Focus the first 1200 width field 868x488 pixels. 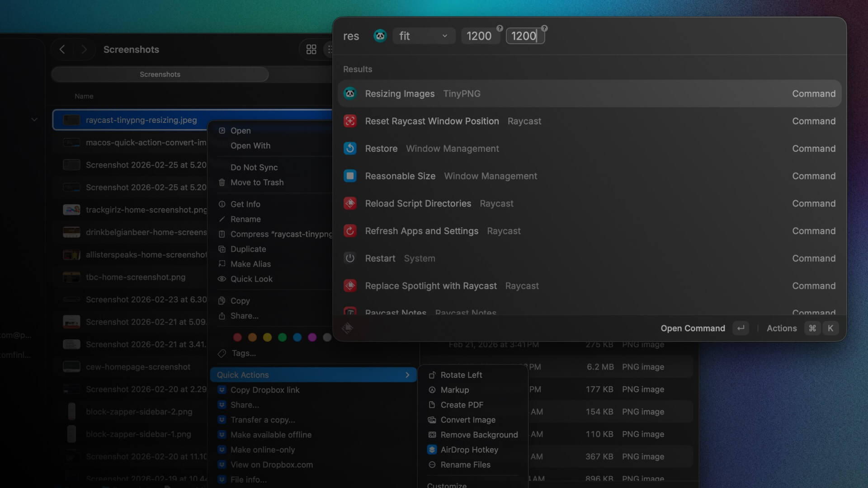479,36
